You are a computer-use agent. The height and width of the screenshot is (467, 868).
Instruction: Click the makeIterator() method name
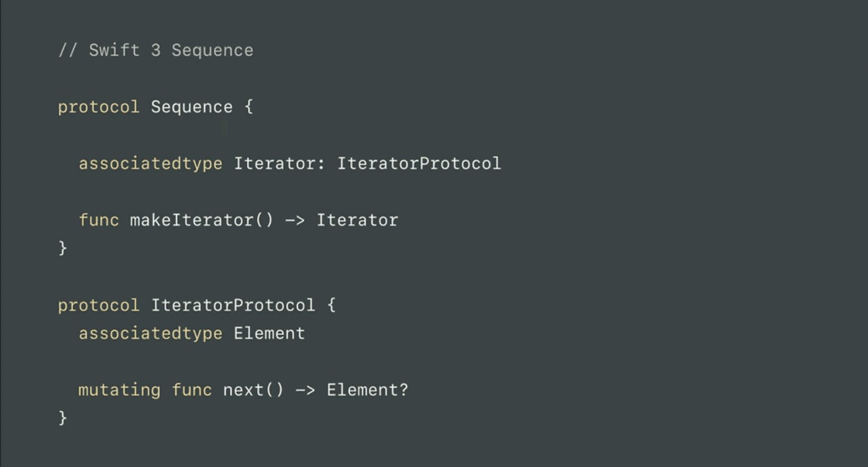201,220
